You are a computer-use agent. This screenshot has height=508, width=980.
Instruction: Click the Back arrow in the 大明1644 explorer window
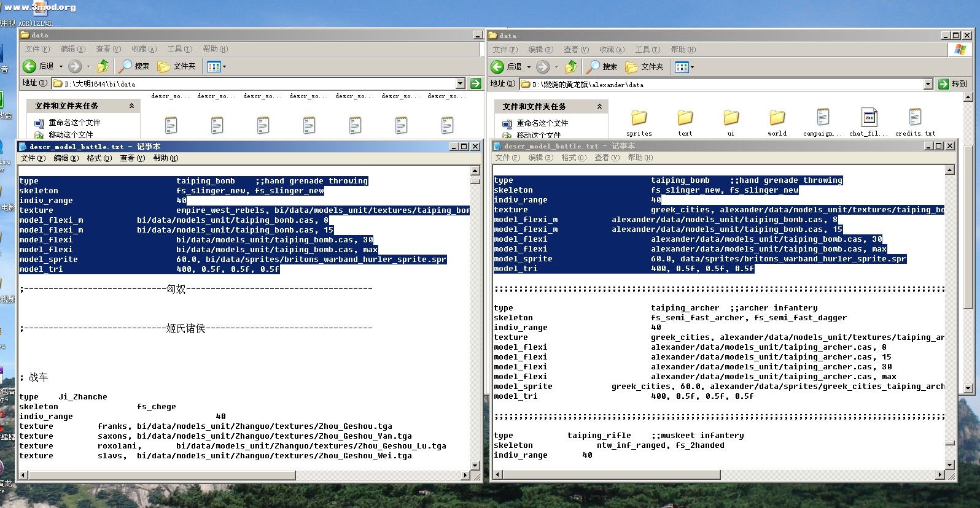29,66
